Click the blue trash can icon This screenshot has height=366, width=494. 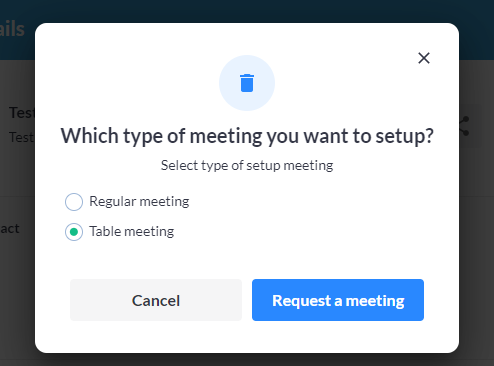247,83
